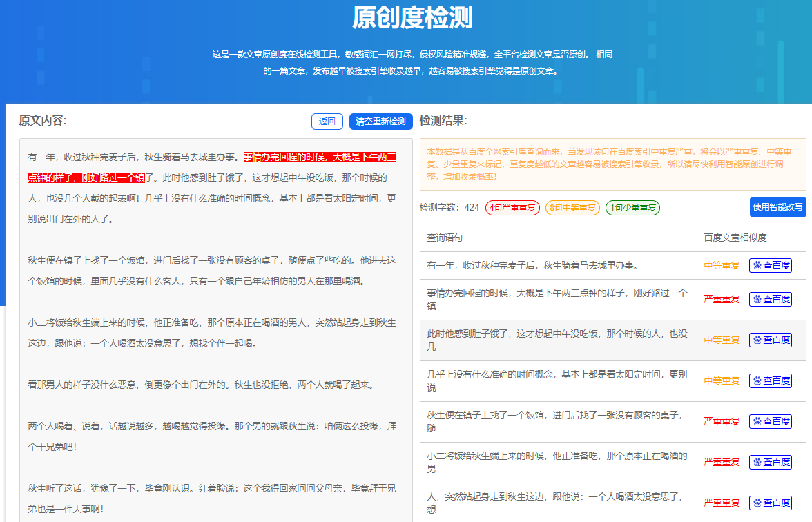Click Baidu icon in 小二将饭给秋生端上来的时候 row
812x522 pixels.
(x=771, y=462)
